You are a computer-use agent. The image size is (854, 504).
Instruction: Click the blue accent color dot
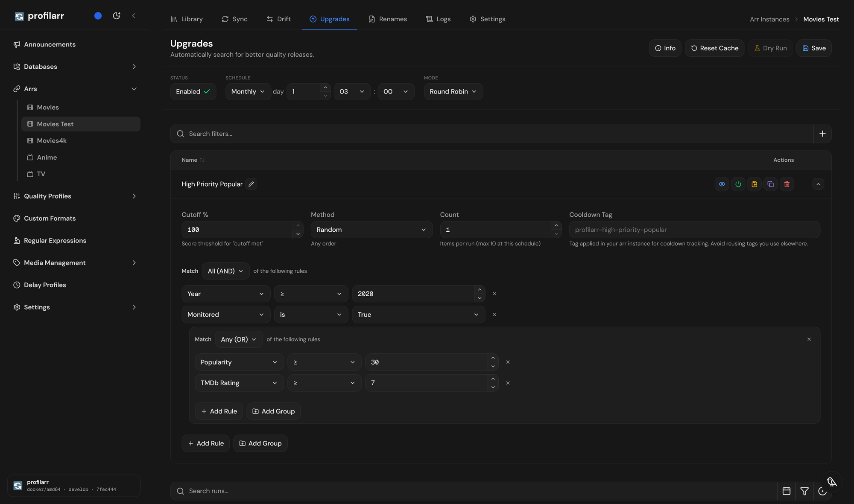(x=98, y=16)
